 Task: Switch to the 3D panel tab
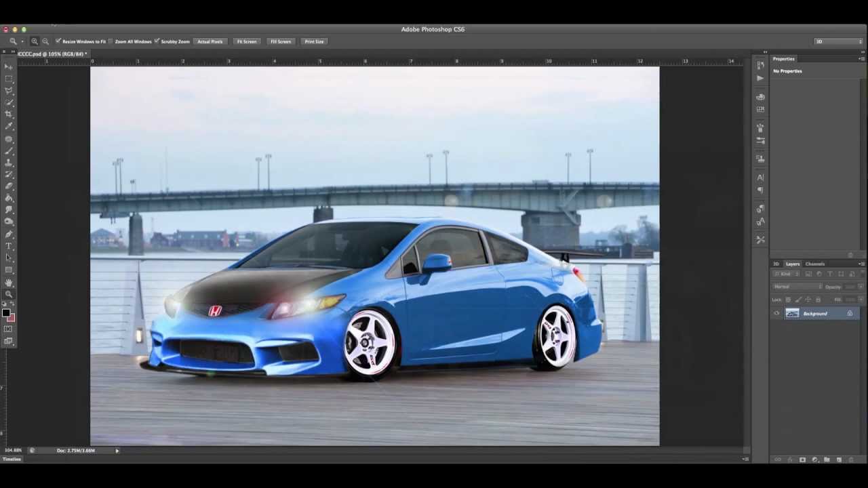pos(776,264)
